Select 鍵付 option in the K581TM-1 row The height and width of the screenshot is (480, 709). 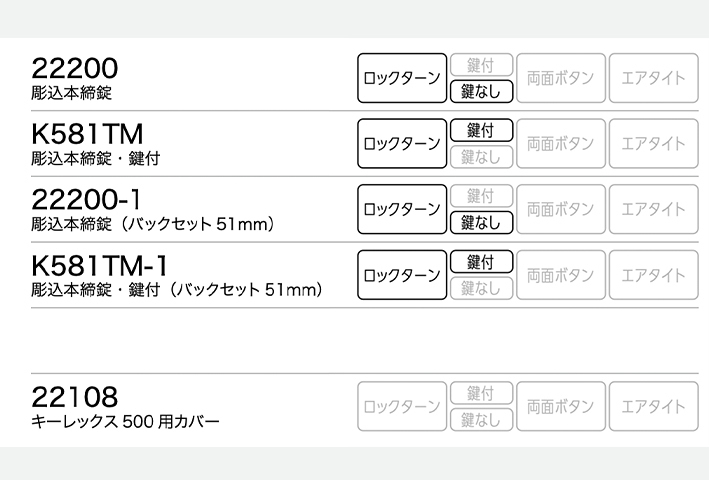point(481,262)
